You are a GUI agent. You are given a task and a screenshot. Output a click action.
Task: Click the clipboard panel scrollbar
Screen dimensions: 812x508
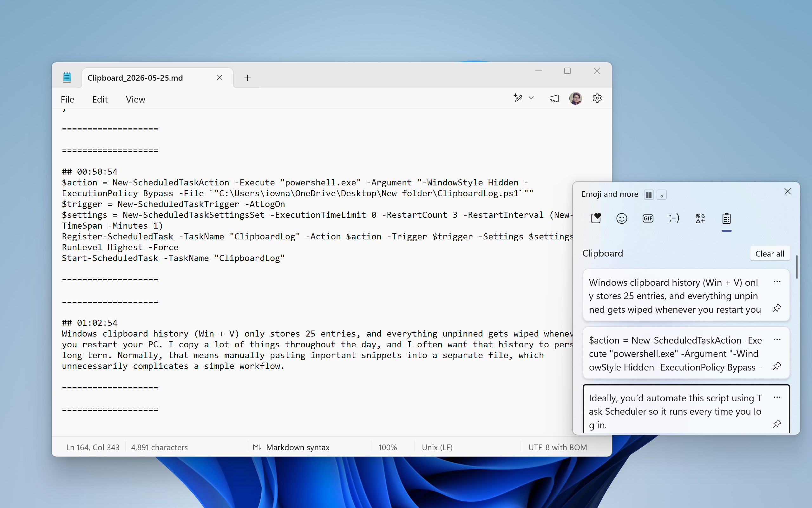[x=796, y=267]
